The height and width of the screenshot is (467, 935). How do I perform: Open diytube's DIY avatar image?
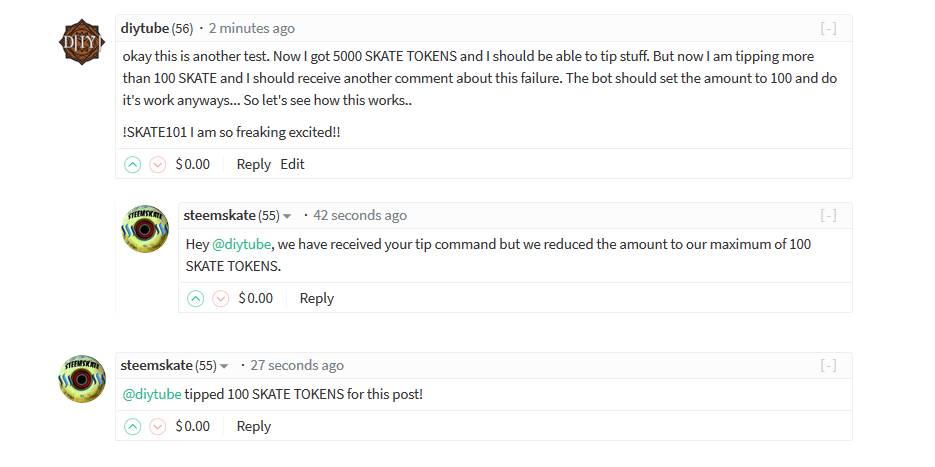[x=82, y=42]
